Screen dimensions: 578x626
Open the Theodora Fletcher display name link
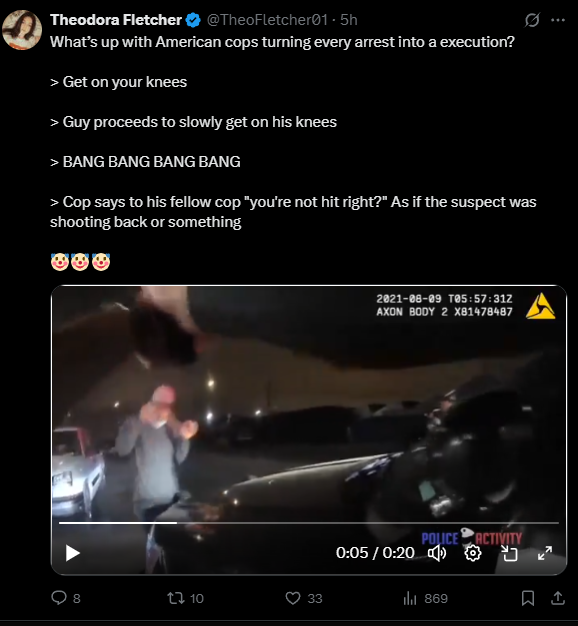(116, 20)
